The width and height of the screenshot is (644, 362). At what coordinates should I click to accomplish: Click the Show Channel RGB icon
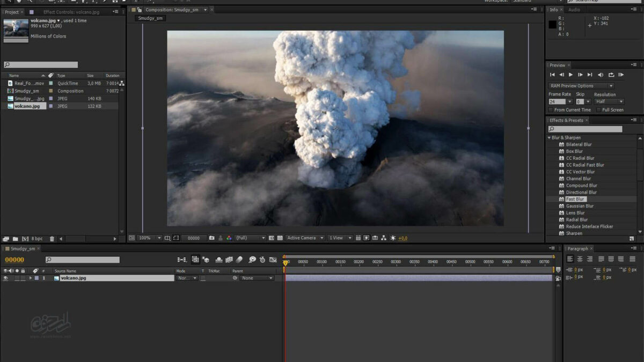pyautogui.click(x=229, y=238)
